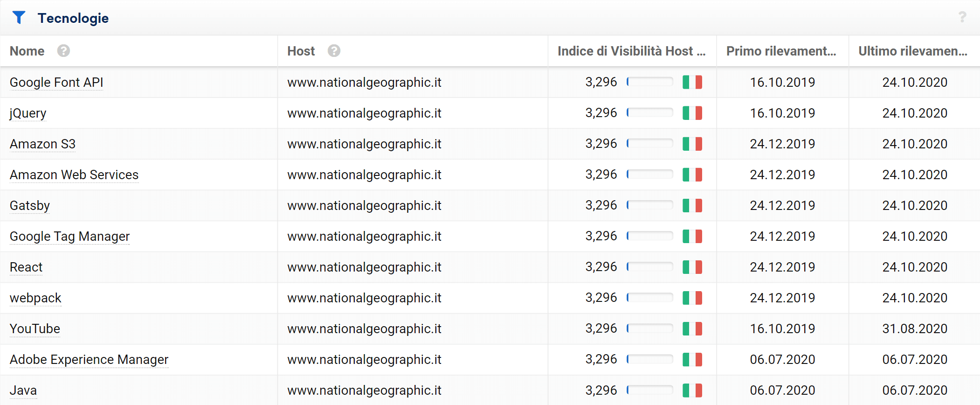The image size is (980, 405).
Task: Click host www.nationalgeographic.it in Adobe Experience Manager row
Action: click(x=364, y=359)
